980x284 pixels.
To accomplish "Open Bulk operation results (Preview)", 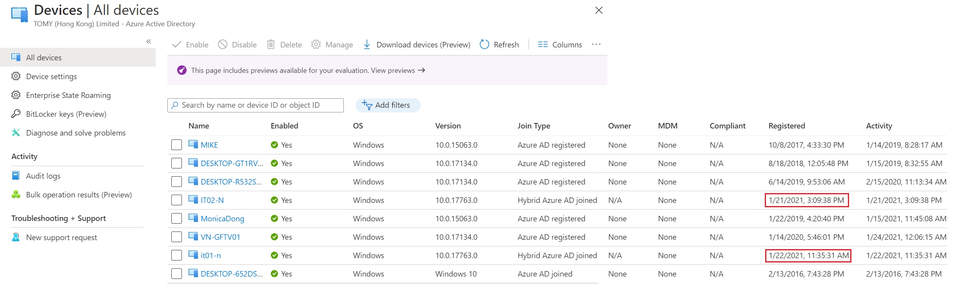I will click(79, 195).
